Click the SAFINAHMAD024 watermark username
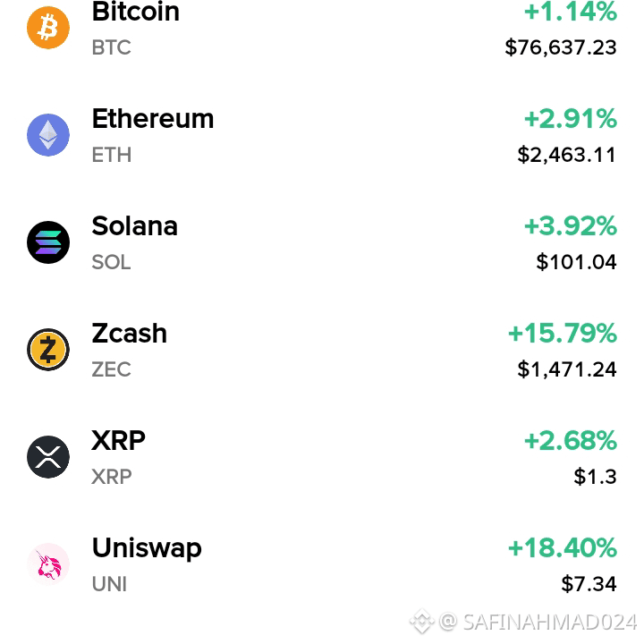The height and width of the screenshot is (644, 644). tap(550, 622)
